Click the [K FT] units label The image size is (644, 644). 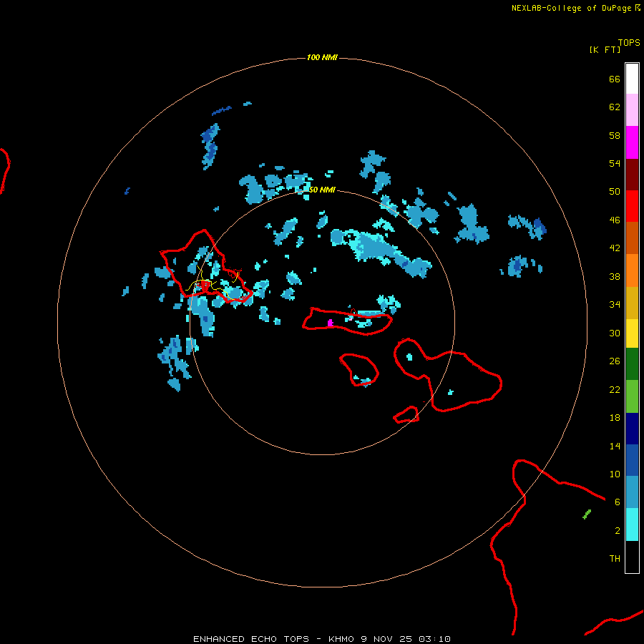click(605, 49)
